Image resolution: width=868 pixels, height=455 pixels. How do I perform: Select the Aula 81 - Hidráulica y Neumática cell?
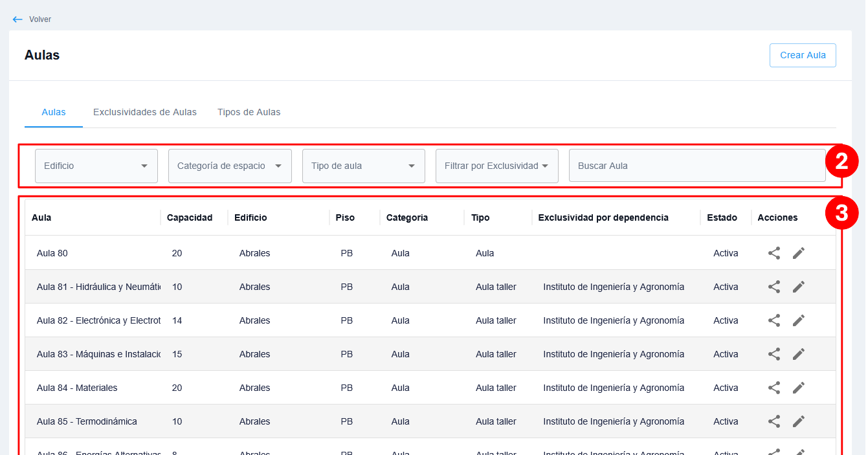[x=98, y=287]
